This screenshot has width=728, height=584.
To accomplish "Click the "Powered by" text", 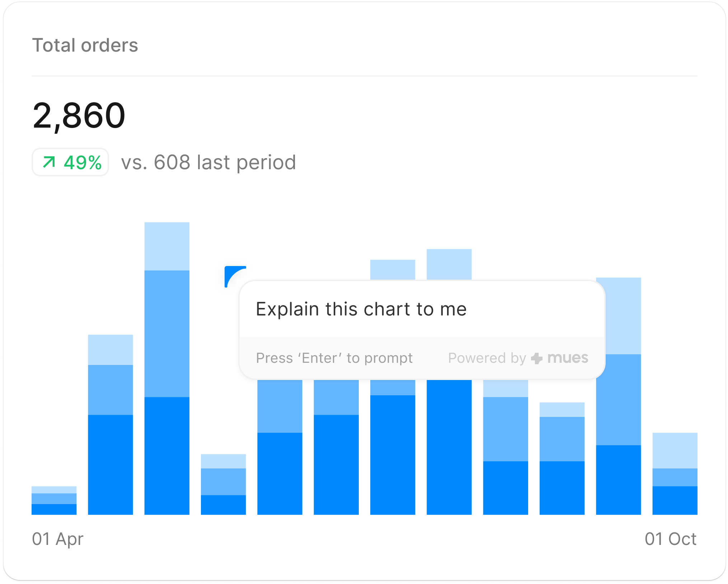I will point(487,358).
